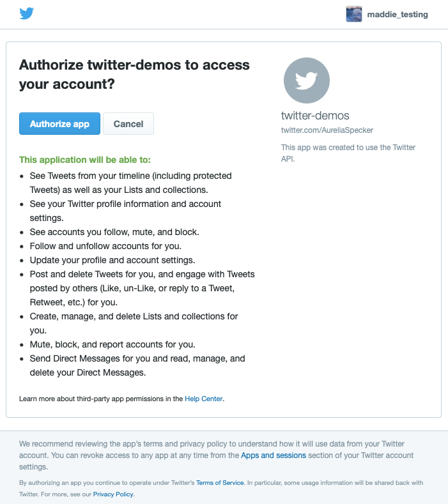This screenshot has height=504, width=448.
Task: Open the Apps and sessions link
Action: [x=274, y=455]
